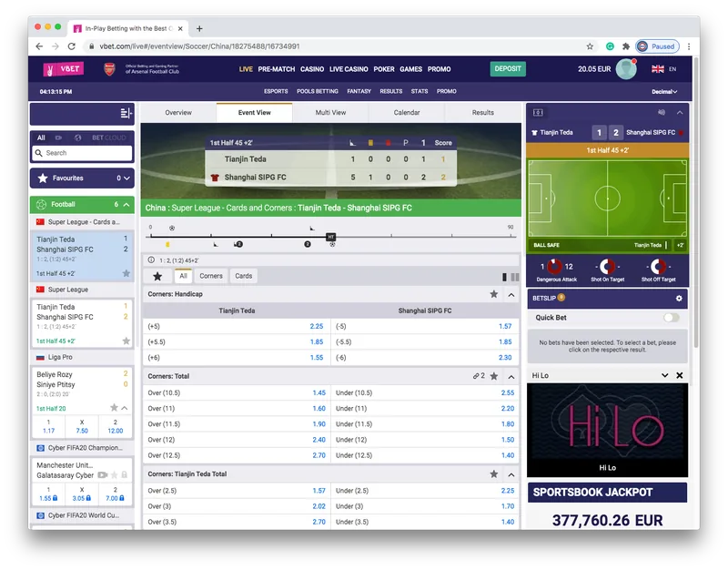
Task: Switch to single-column market layout
Action: (x=505, y=277)
